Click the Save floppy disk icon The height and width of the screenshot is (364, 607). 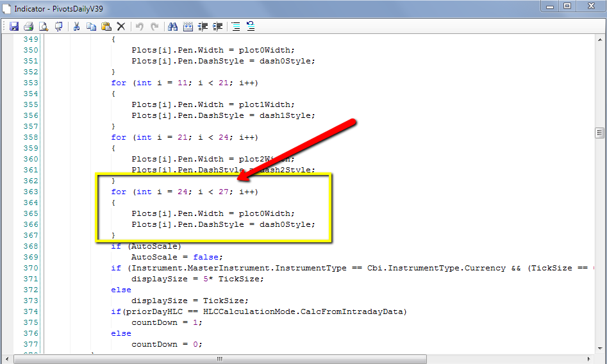pyautogui.click(x=14, y=26)
